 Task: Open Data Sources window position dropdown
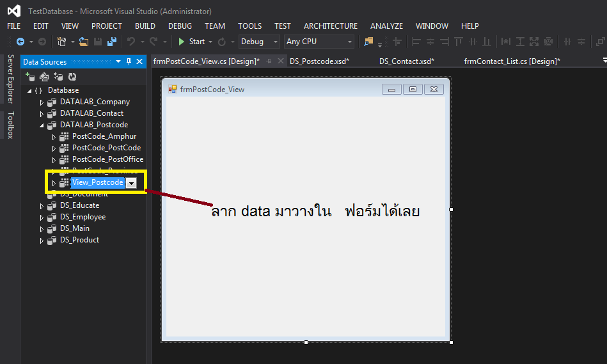(x=118, y=61)
